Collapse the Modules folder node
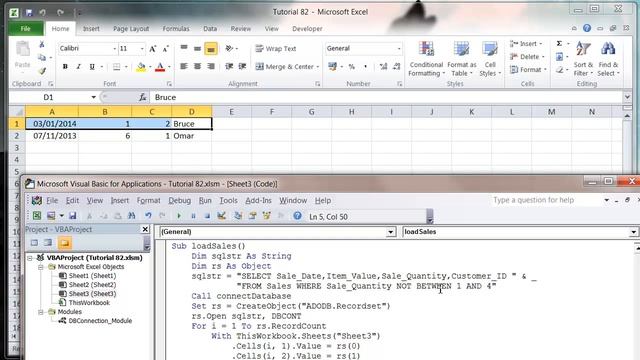Screen dimensions: 640x360 pos(41,312)
